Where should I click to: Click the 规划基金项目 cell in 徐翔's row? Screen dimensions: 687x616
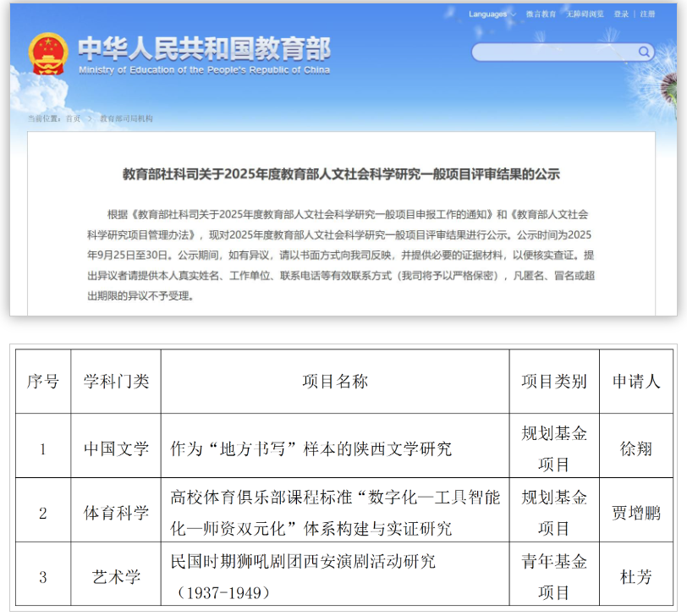[x=554, y=446]
